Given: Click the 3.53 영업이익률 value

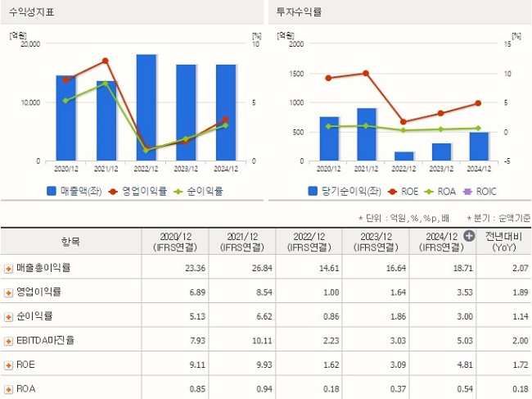Looking at the screenshot, I should (x=465, y=292).
